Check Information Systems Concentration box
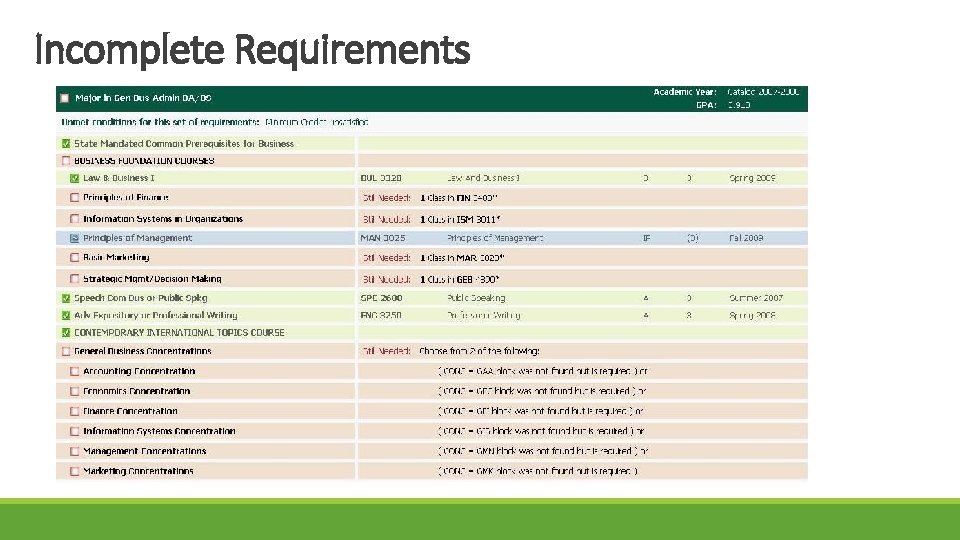960x540 pixels. coord(75,431)
